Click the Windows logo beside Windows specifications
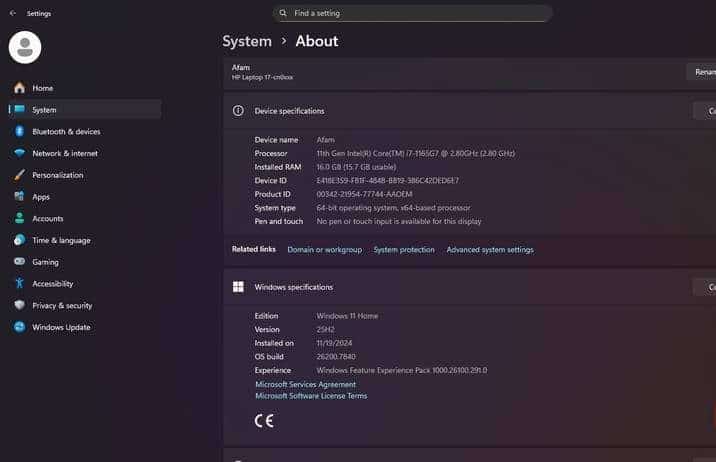Image resolution: width=716 pixels, height=462 pixels. [238, 287]
